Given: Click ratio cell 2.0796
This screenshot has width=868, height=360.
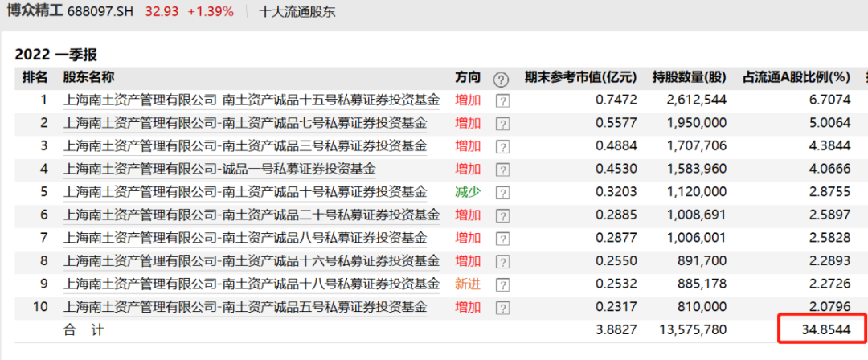Looking at the screenshot, I should point(829,307).
